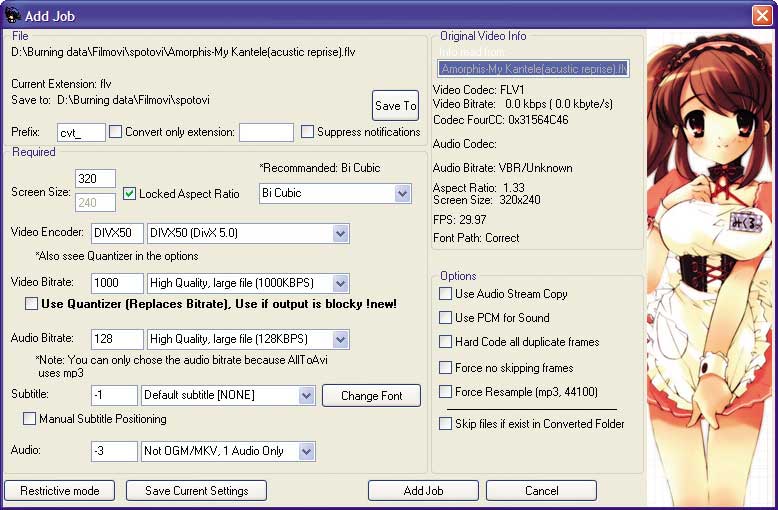Enable Skip files if exist in Converted Folder

446,424
